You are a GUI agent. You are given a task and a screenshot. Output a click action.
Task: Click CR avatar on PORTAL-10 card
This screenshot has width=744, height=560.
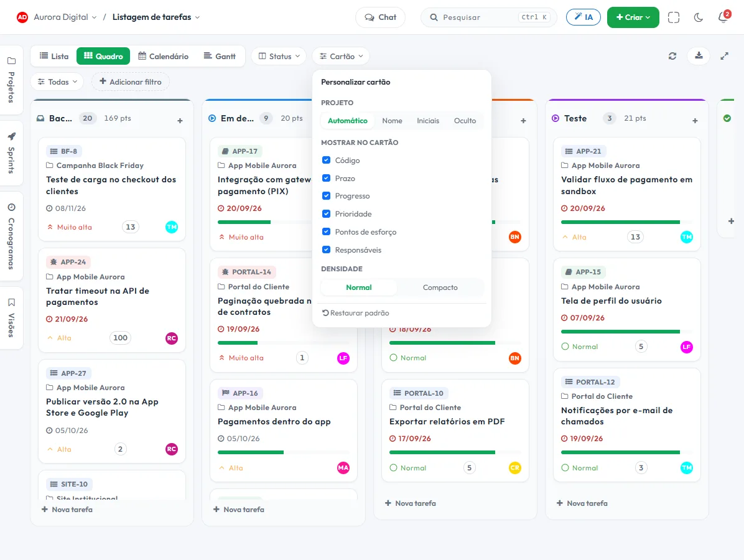(x=515, y=468)
